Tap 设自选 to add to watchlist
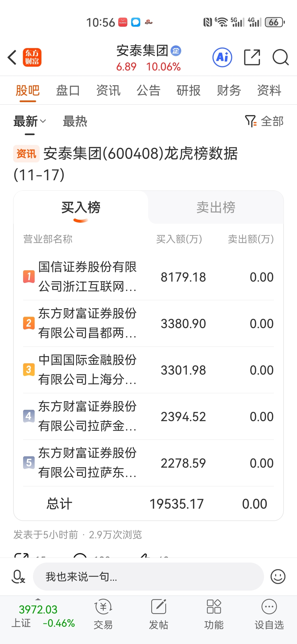297x644 pixels. click(269, 614)
